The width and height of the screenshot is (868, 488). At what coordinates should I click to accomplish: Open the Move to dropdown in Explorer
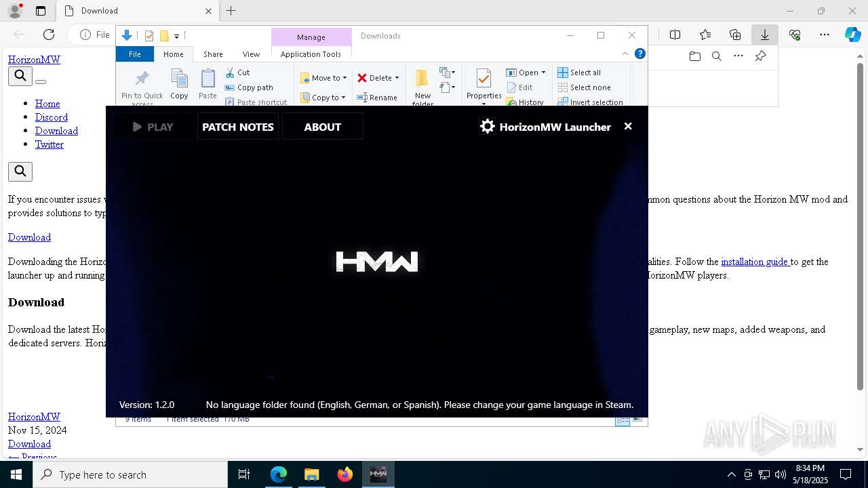click(x=323, y=78)
